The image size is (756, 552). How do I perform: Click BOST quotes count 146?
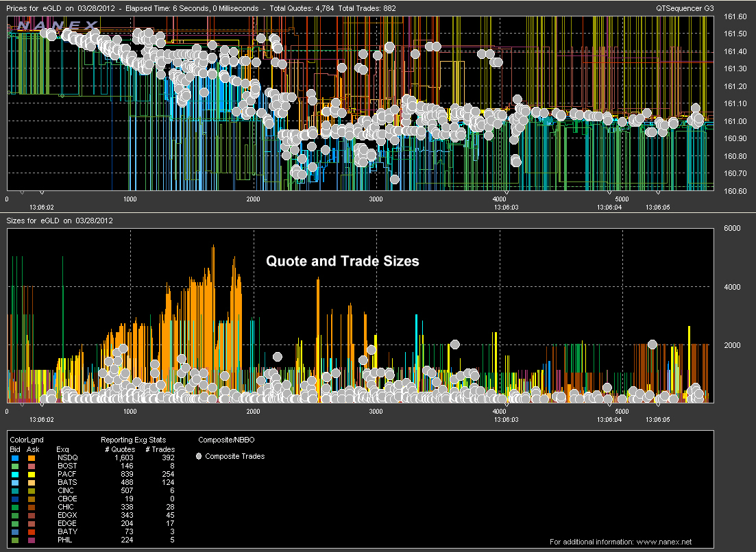coord(127,466)
